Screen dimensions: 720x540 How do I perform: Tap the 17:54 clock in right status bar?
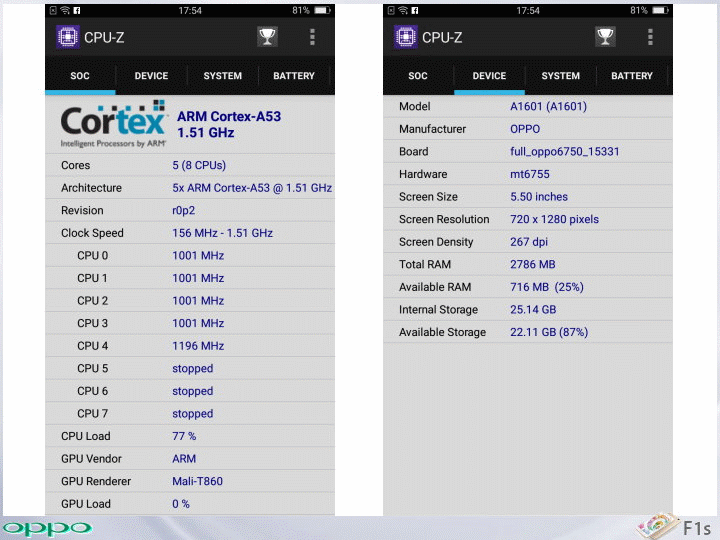(528, 10)
